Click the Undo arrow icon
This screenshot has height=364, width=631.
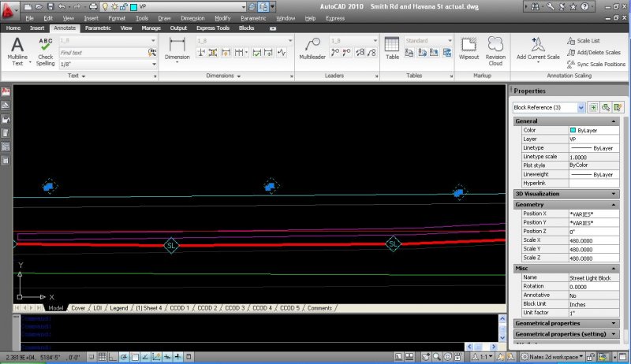(x=62, y=7)
